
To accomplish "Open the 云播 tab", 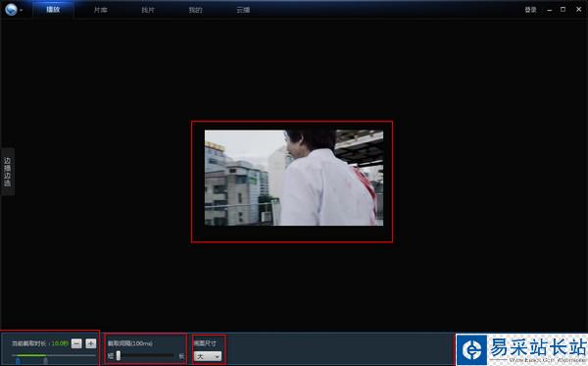I will [243, 10].
